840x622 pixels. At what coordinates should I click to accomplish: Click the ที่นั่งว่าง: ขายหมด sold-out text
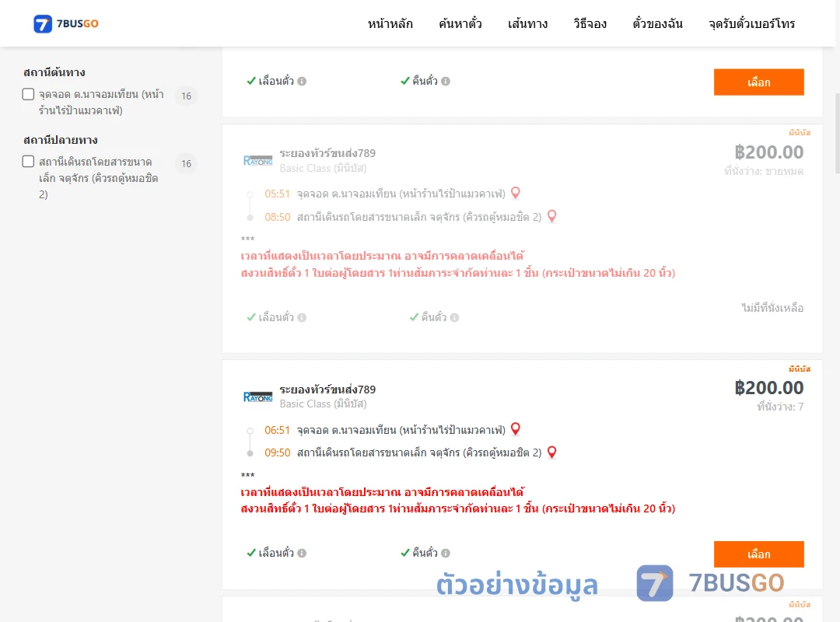[764, 171]
